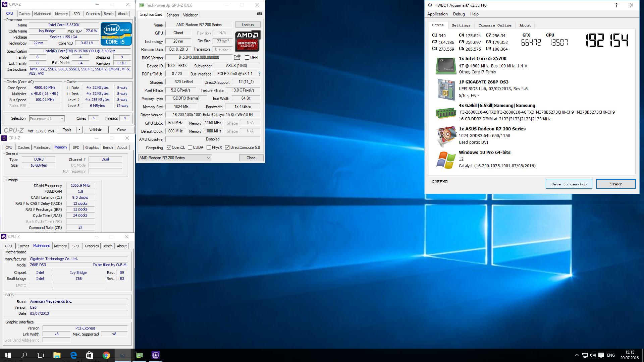This screenshot has width=644, height=362.
Task: Open the Help menu in Aquamark
Action: 474,14
